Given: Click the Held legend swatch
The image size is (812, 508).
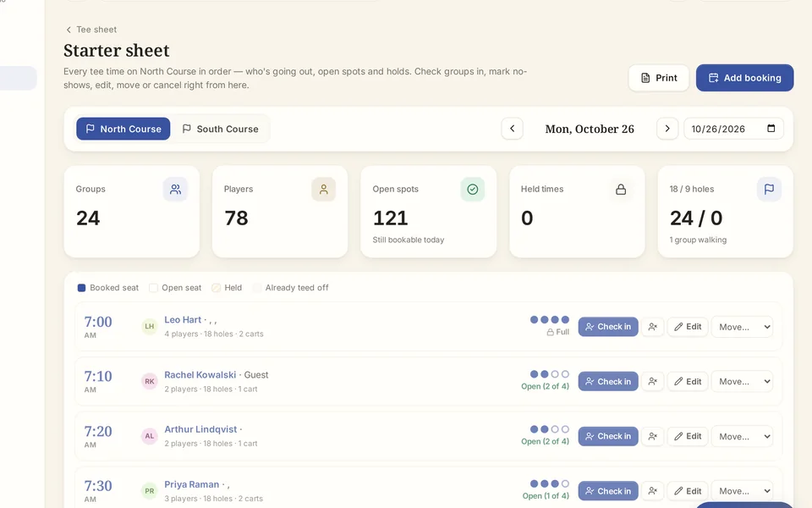Looking at the screenshot, I should click(216, 288).
